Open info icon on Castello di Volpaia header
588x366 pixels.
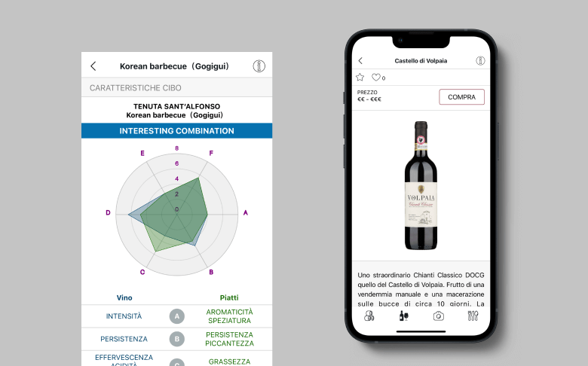(x=480, y=61)
